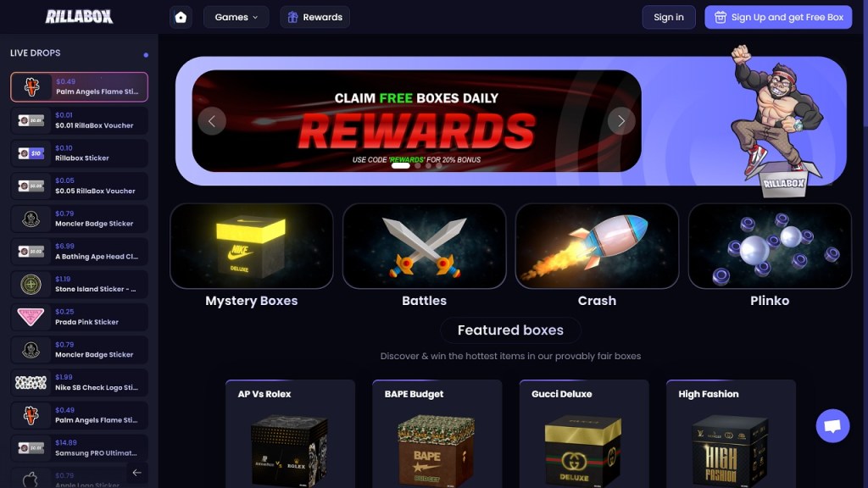Open the Crash rocket game tile
Image resolution: width=868 pixels, height=488 pixels.
coord(597,246)
